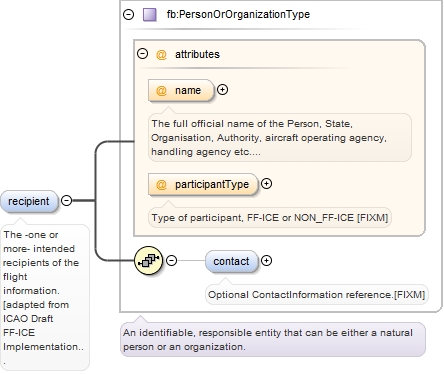This screenshot has width=444, height=374.
Task: Collapse the recipient element children
Action: click(x=67, y=200)
